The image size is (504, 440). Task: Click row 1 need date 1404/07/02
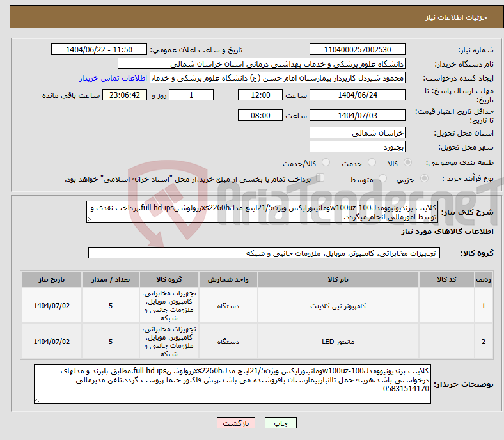point(51,306)
